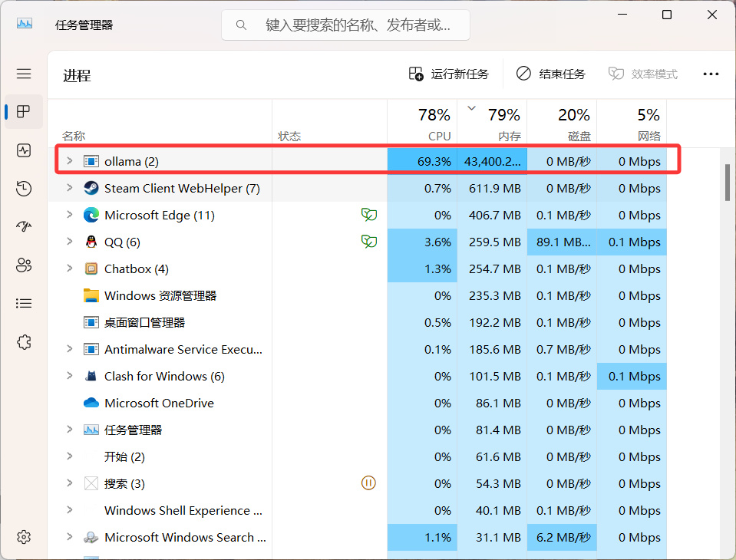Click the ollama process icon

coord(91,161)
